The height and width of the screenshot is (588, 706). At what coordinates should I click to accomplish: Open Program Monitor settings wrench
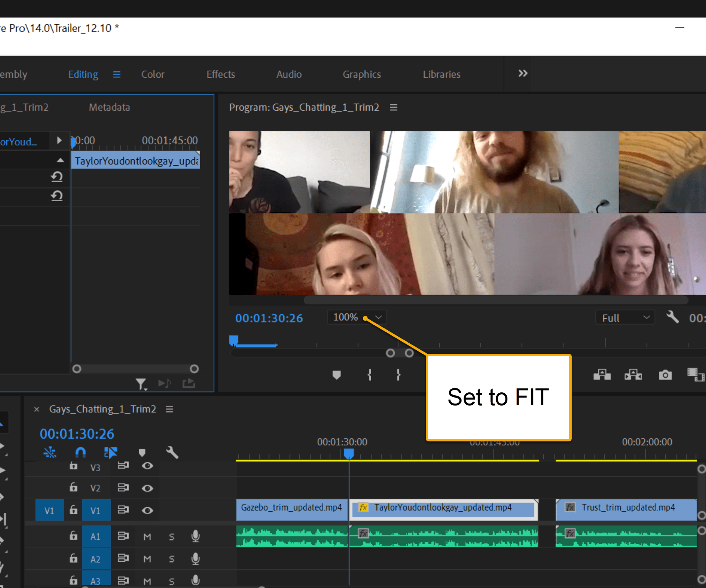673,318
